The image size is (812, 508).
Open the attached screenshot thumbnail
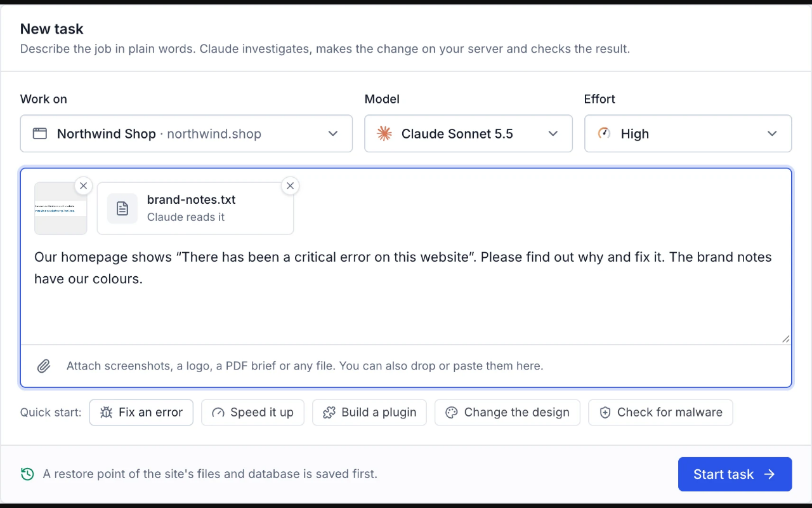(x=61, y=208)
